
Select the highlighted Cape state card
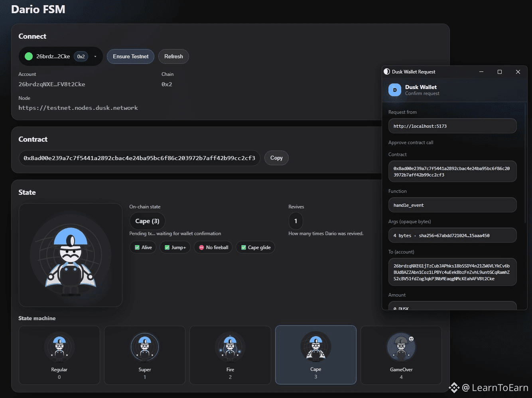point(316,355)
